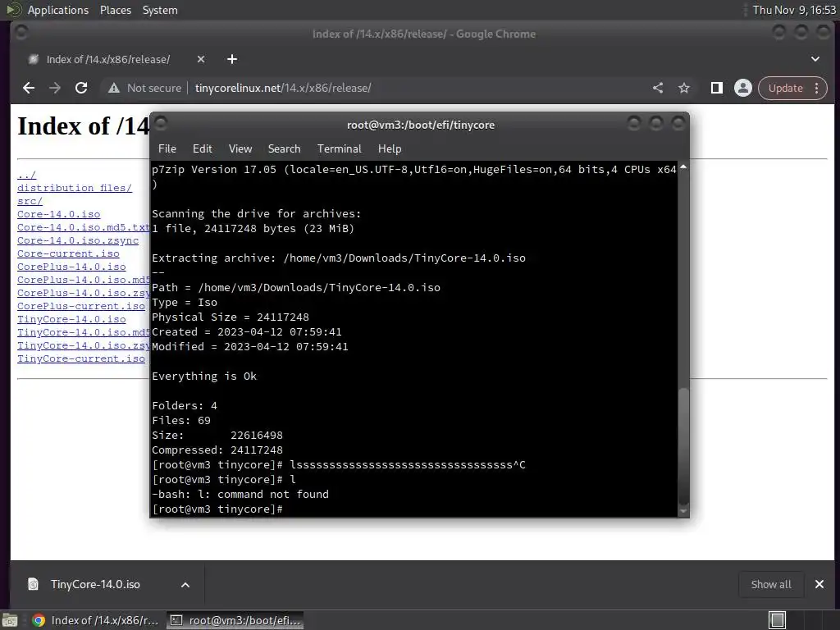Open Core-14.0.iso.zsync link
Screen dimensions: 840x630
[x=78, y=240]
